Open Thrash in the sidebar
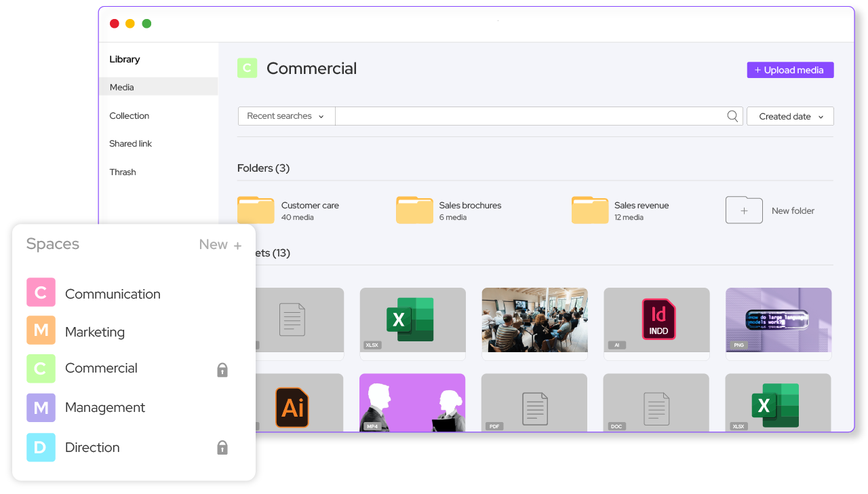The image size is (868, 494). point(123,172)
